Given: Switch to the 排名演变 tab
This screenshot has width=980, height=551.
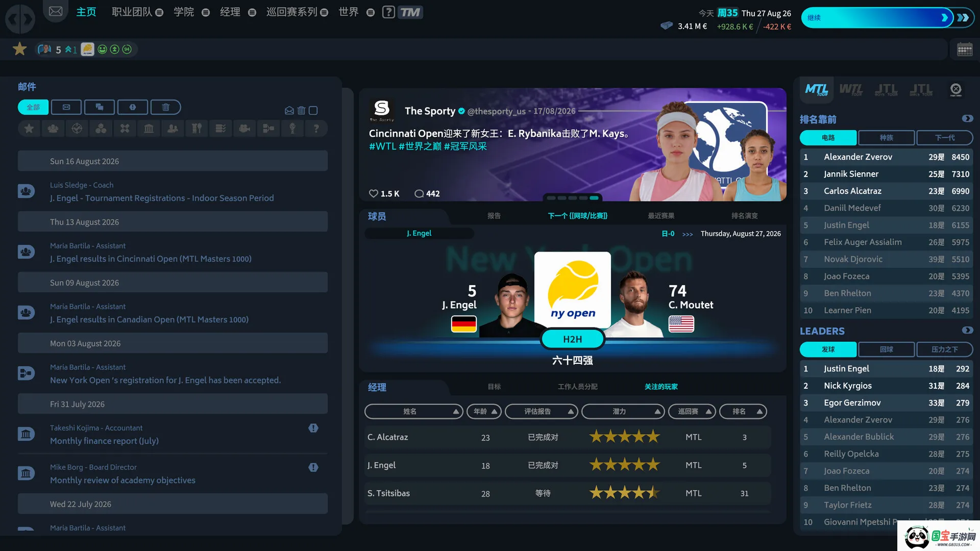Looking at the screenshot, I should pos(744,216).
